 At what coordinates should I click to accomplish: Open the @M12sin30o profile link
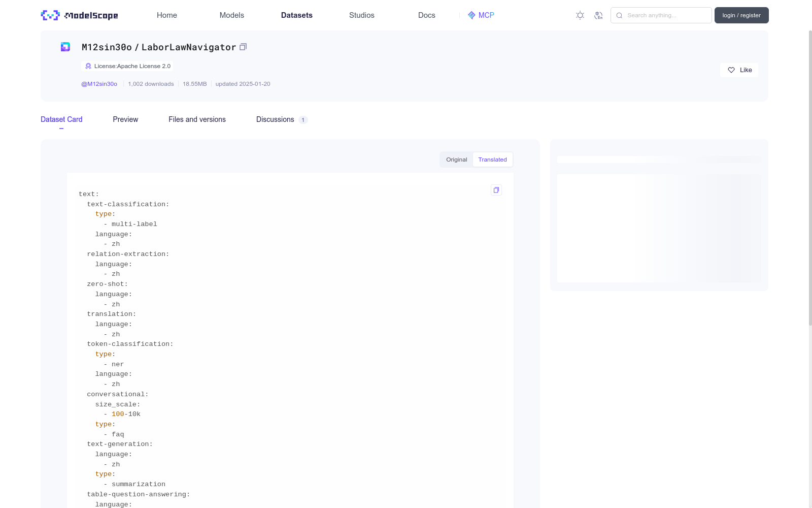[x=99, y=84]
